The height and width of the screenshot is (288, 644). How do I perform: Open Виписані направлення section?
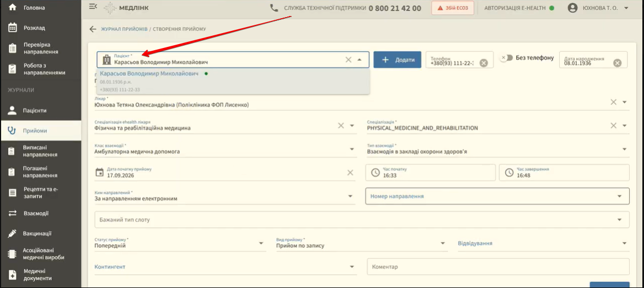[41, 151]
